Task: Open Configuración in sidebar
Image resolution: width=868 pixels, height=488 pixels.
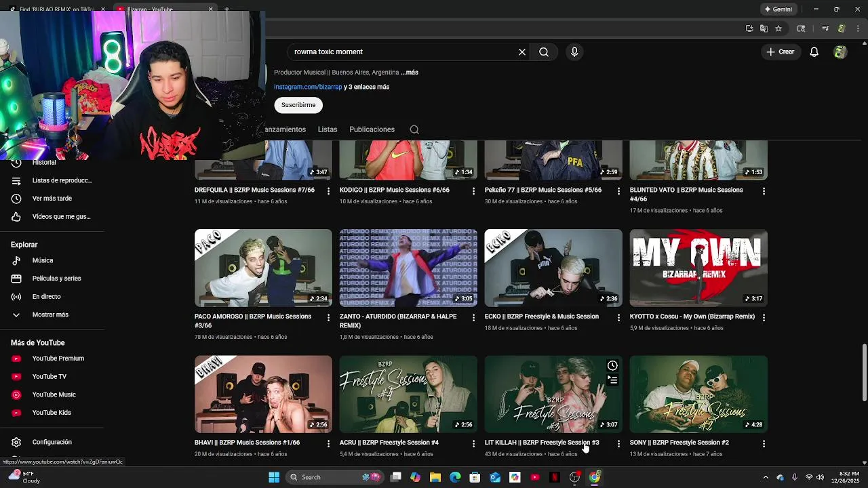Action: (x=52, y=443)
